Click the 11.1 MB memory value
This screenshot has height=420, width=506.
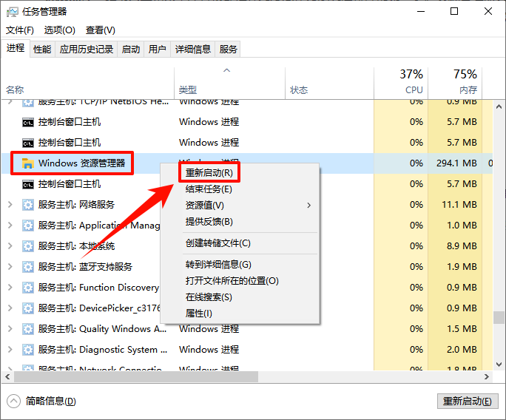[x=459, y=205]
